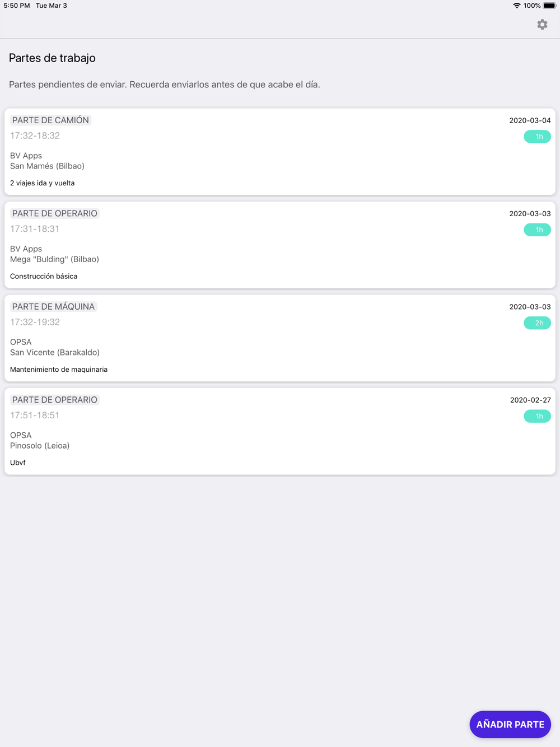
Task: Open the PARTE DE CAMIÓN entry label
Action: [50, 120]
